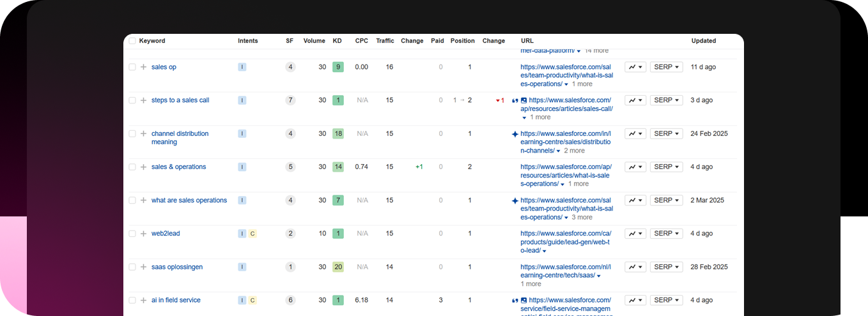
Task: Click the 'Paid' column header
Action: coord(437,41)
